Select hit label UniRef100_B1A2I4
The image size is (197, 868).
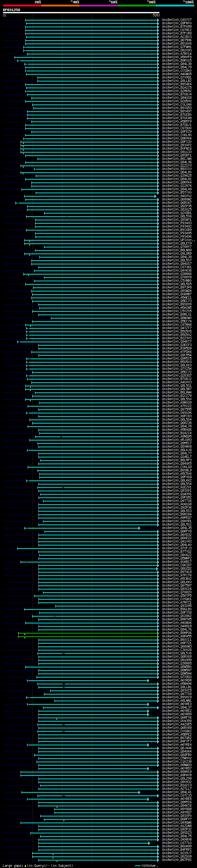176,433
